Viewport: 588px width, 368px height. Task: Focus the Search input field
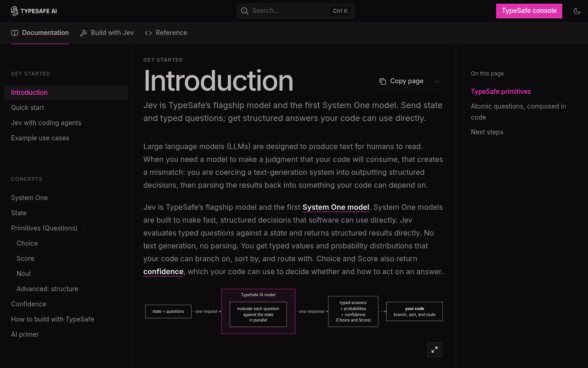click(x=295, y=11)
